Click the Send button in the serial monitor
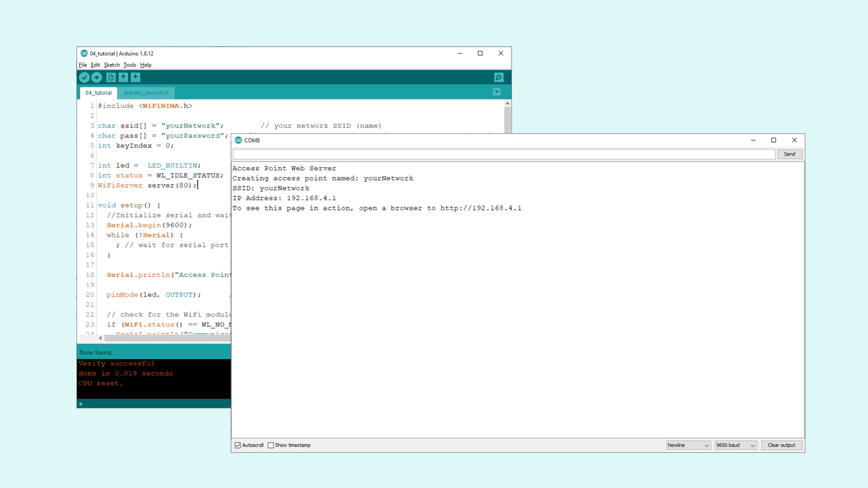Image resolution: width=868 pixels, height=488 pixels. 790,154
